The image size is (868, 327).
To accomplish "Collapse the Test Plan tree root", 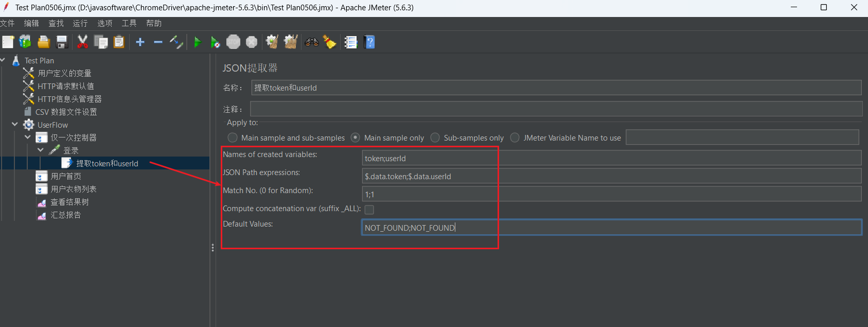I will (x=3, y=60).
